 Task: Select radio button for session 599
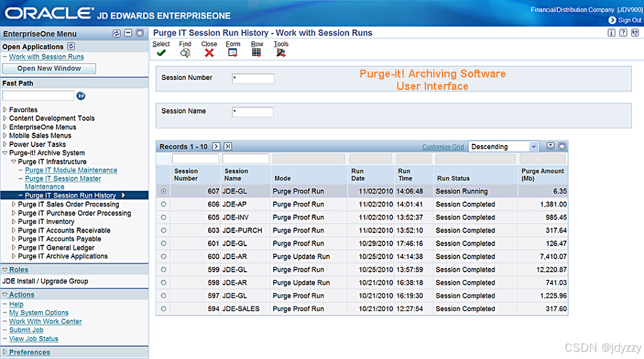coord(164,270)
